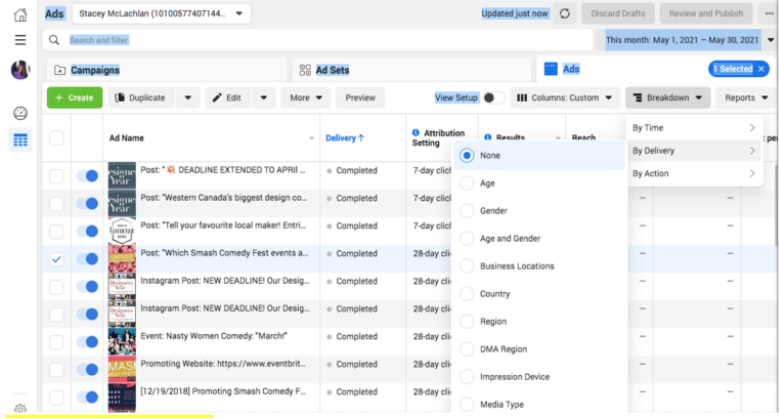This screenshot has width=779, height=419.
Task: Open the Ads Manager table icon
Action: [20, 141]
